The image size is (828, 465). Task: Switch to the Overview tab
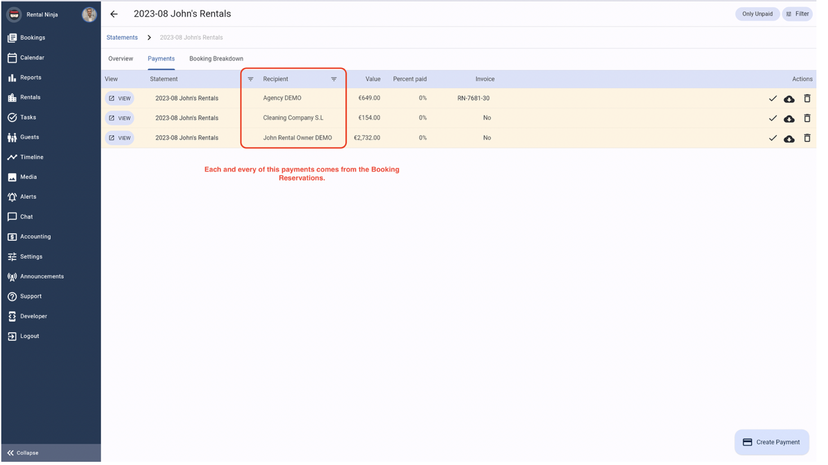click(x=121, y=59)
